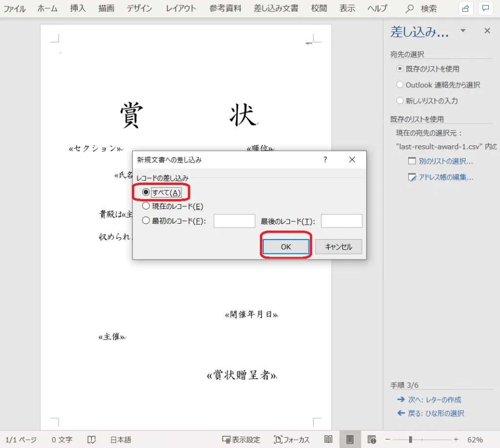Open the task pane options dropdown arrow
Viewport: 500px width, 448px height.
[463, 31]
